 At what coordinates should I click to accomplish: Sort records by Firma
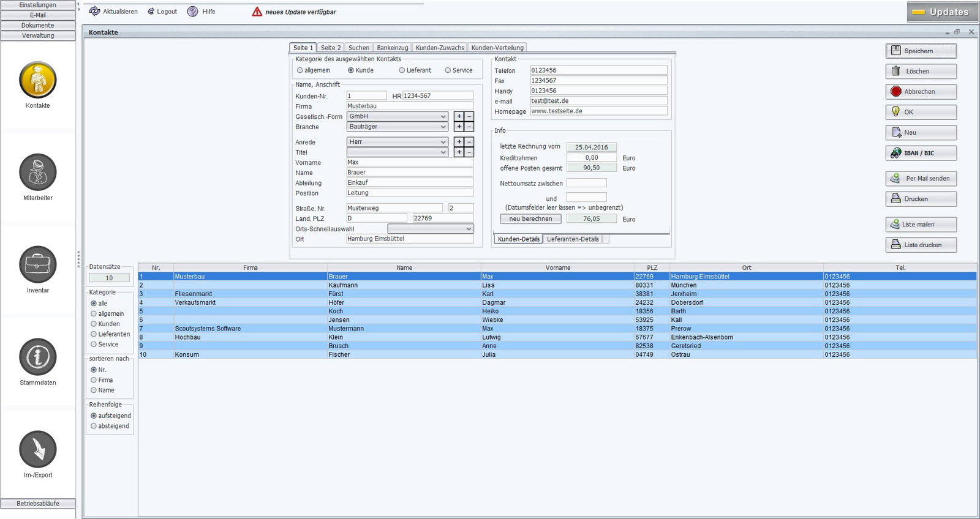pyautogui.click(x=94, y=380)
